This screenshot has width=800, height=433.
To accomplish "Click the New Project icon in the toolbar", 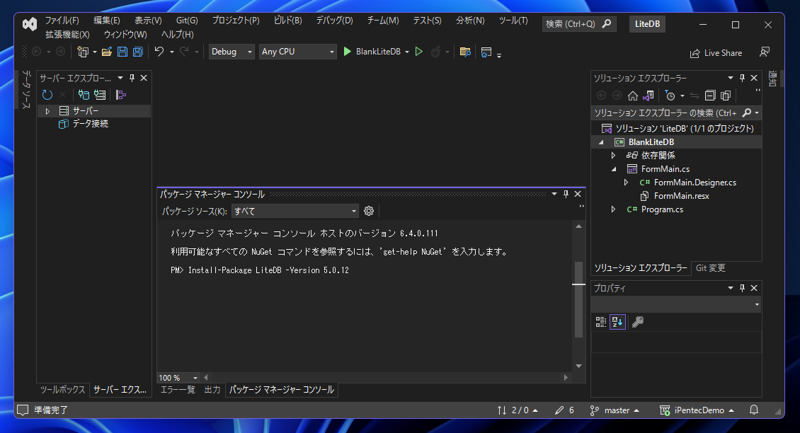I will pyautogui.click(x=82, y=52).
